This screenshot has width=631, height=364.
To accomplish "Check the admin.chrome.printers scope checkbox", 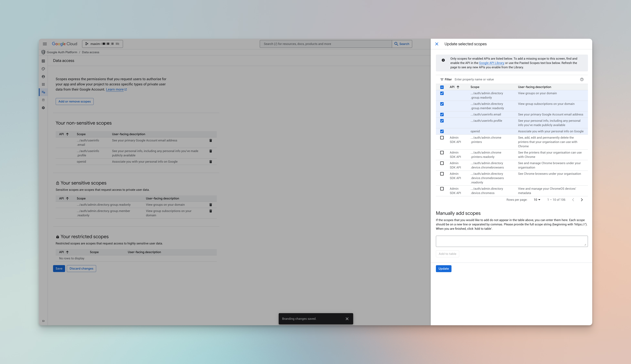I will pyautogui.click(x=442, y=138).
